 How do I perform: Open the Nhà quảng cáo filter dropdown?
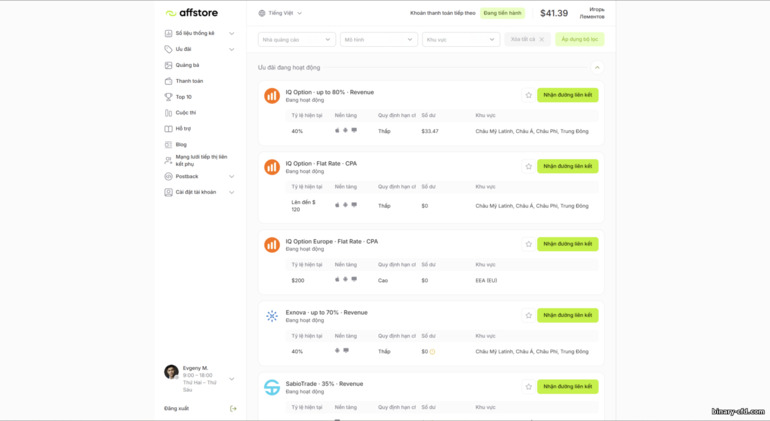297,40
